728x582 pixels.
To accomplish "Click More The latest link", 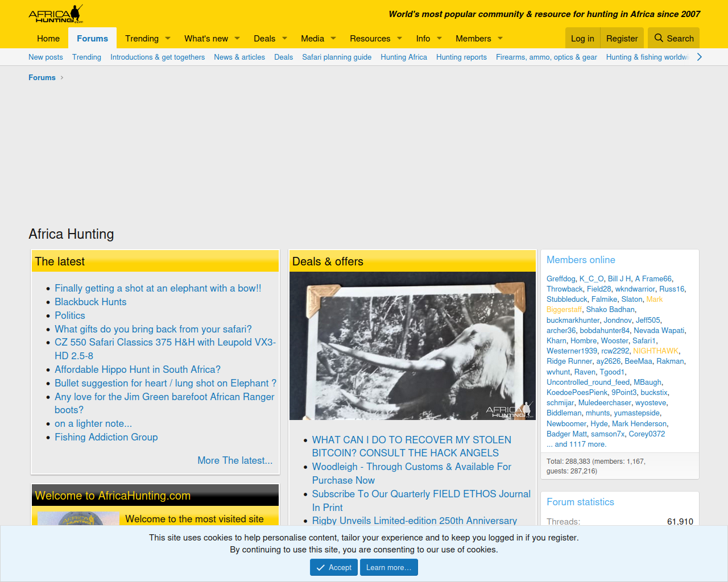I will click(235, 460).
